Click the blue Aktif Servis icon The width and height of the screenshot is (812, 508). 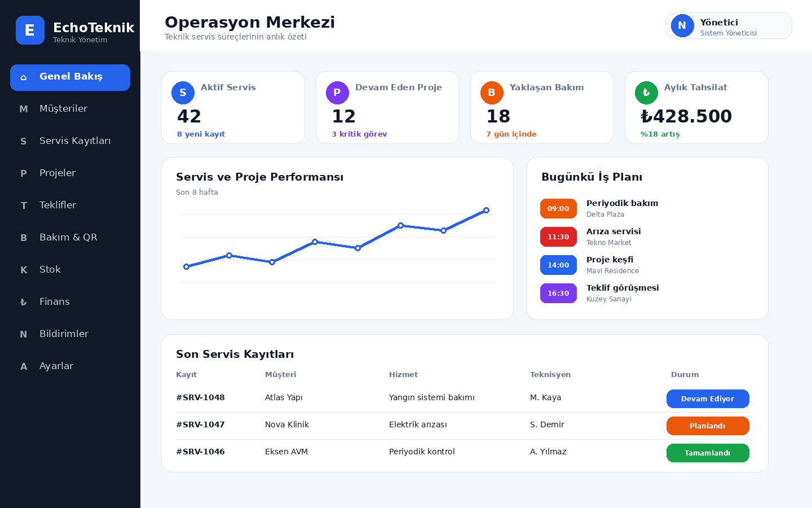pos(183,93)
